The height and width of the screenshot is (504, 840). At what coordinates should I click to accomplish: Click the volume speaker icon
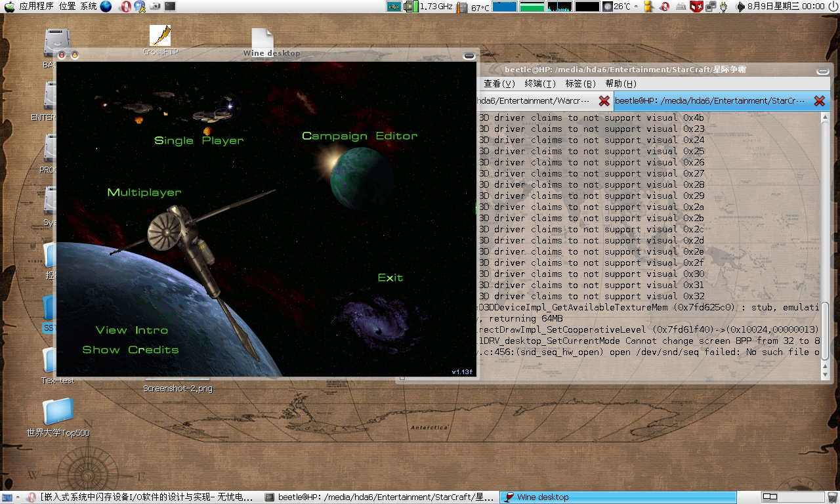[741, 7]
